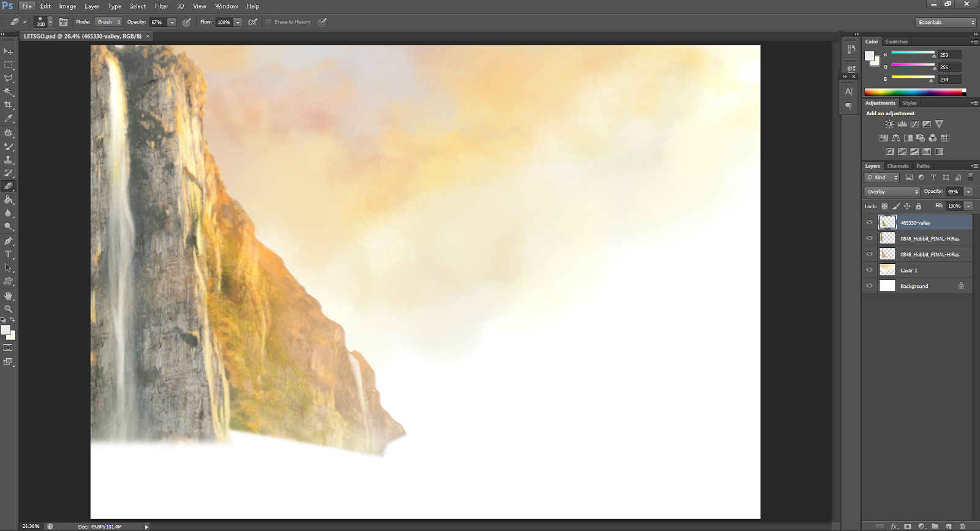Open the Overlay blend mode dropdown
Screen dimensions: 980x531
[x=892, y=192]
